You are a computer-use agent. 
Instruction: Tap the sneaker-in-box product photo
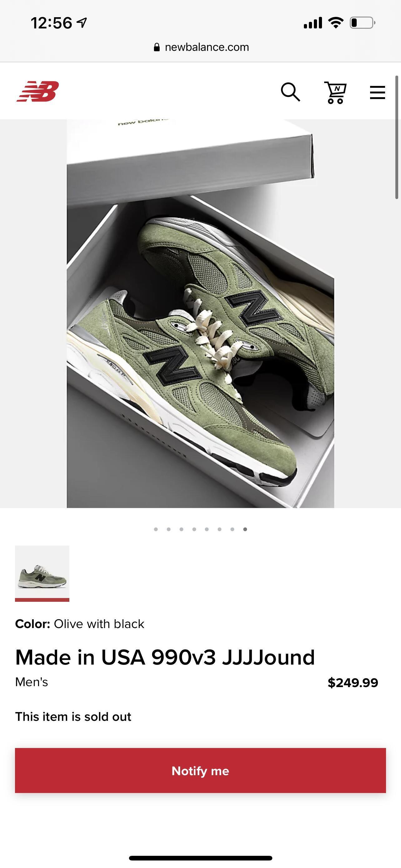tap(200, 313)
